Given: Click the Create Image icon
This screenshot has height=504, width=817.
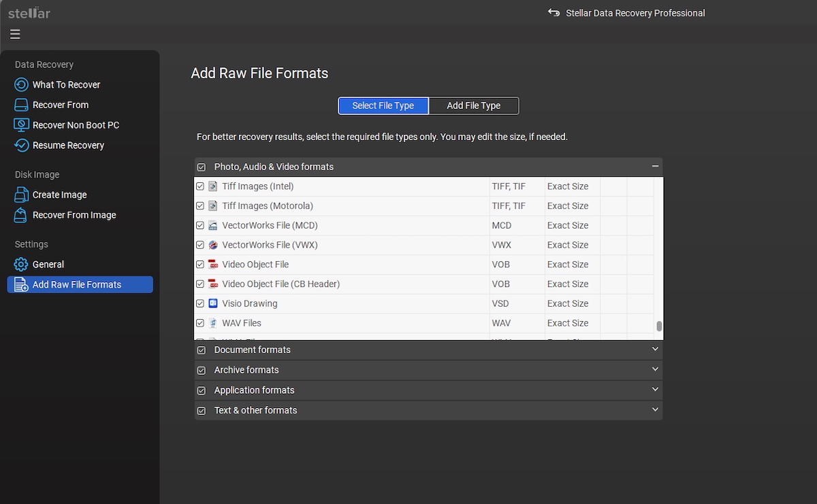Looking at the screenshot, I should [21, 195].
